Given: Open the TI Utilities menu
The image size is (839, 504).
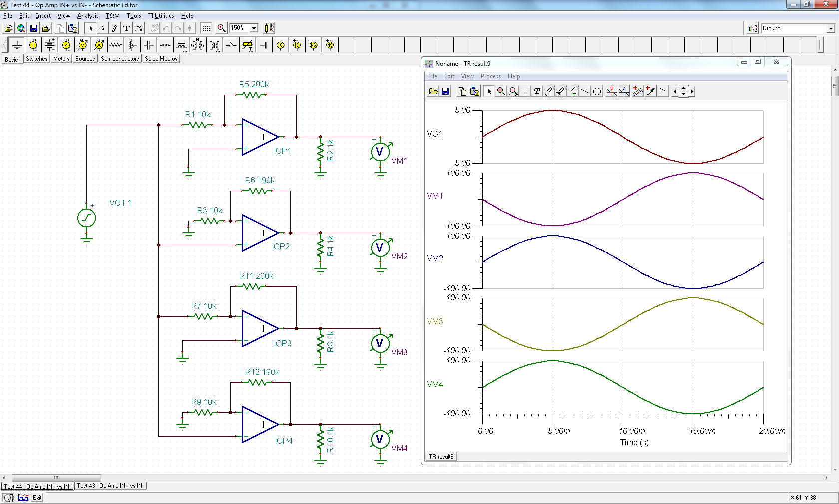Looking at the screenshot, I should point(161,16).
